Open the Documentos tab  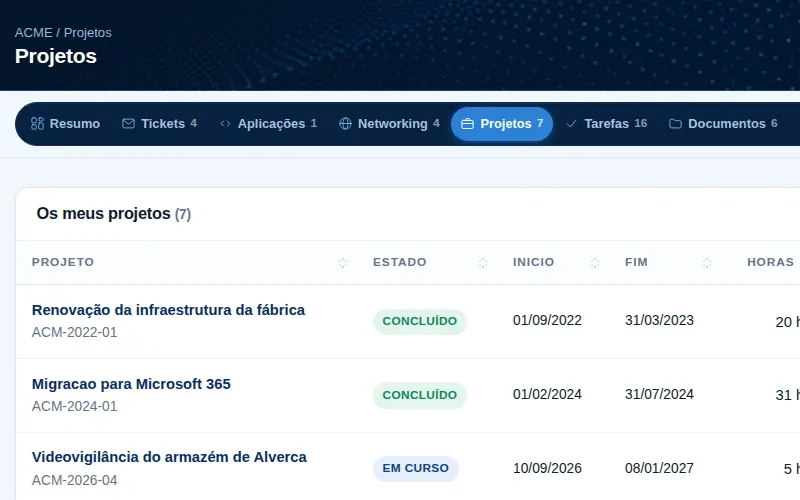tap(723, 124)
